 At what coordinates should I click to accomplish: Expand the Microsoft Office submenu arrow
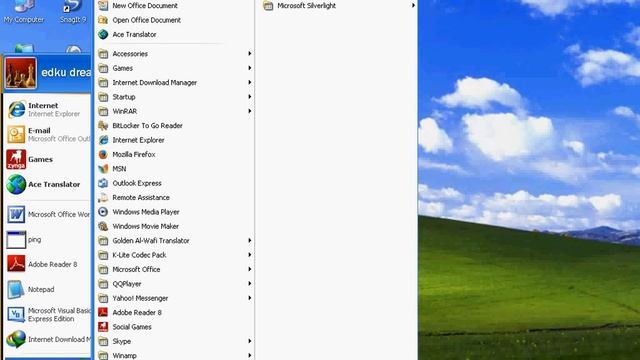pyautogui.click(x=249, y=269)
